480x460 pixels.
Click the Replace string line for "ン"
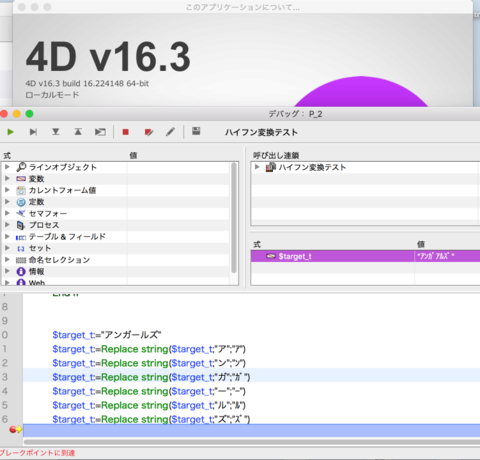[x=149, y=363]
